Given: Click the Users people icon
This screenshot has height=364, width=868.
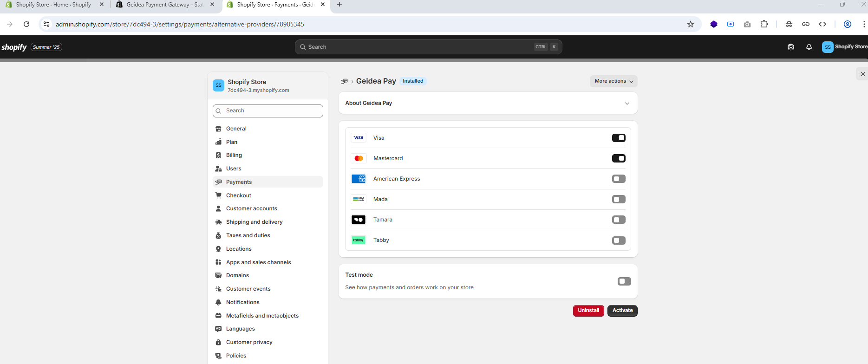Looking at the screenshot, I should click(x=218, y=169).
